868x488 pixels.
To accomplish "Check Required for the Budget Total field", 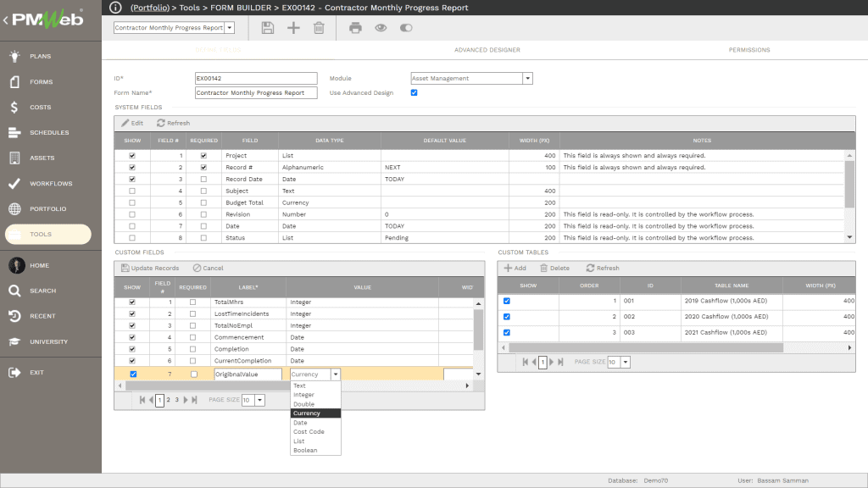I will point(203,202).
